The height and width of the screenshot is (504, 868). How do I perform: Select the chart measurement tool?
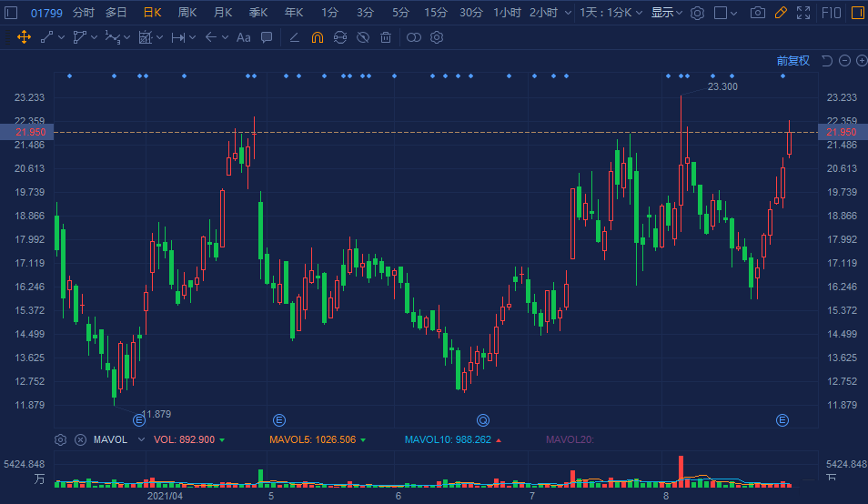pyautogui.click(x=145, y=37)
